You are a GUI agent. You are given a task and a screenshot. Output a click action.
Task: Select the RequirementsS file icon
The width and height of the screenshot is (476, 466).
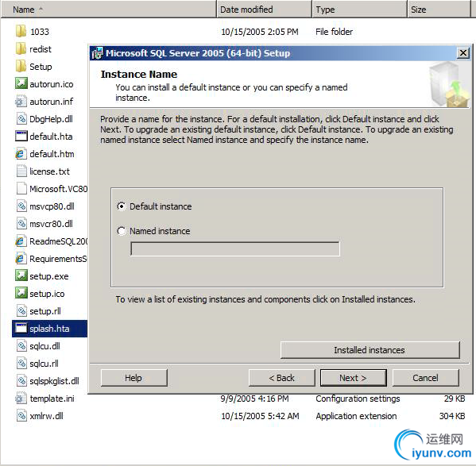pos(21,258)
